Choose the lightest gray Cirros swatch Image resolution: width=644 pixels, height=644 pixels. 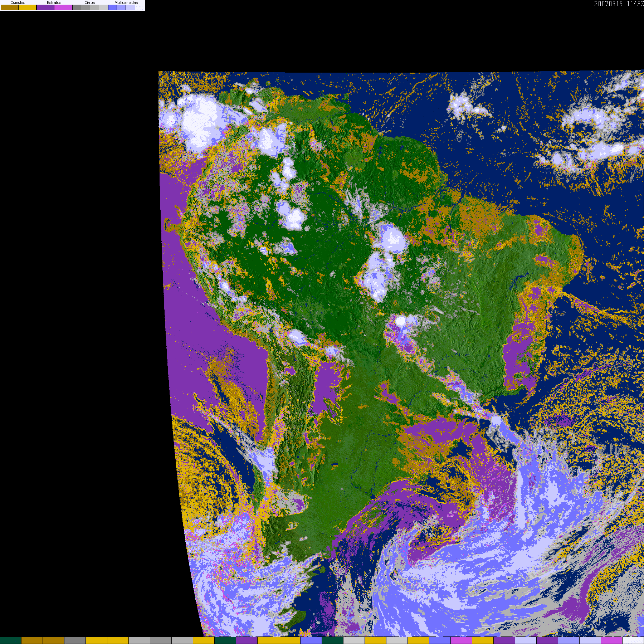tap(103, 7)
